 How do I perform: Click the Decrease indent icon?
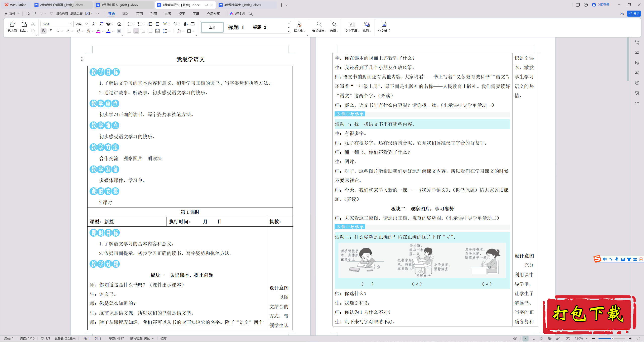(x=150, y=24)
